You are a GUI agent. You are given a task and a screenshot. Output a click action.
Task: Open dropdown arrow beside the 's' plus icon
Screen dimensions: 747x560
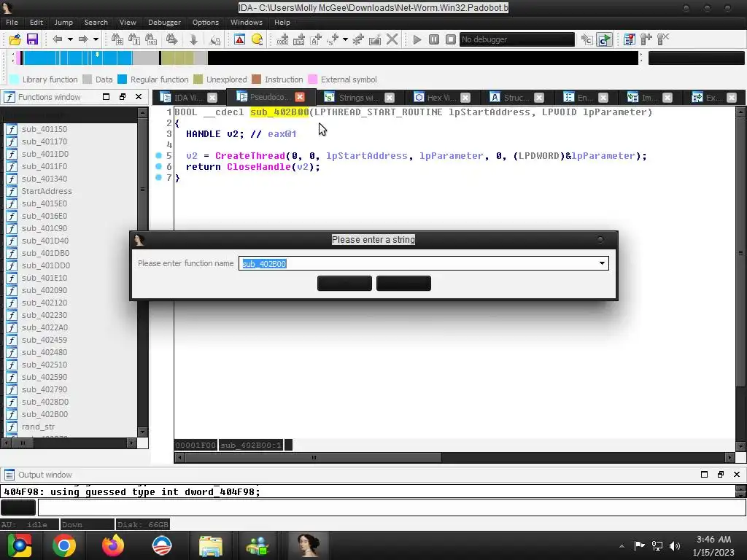click(x=345, y=39)
